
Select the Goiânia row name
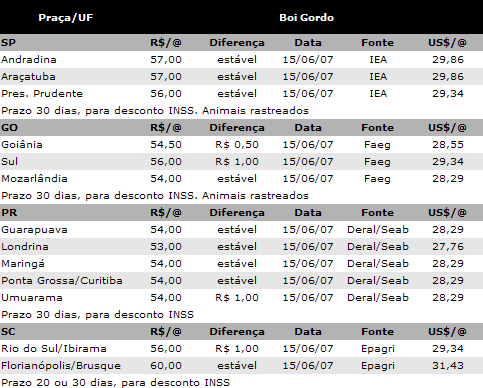[x=22, y=145]
